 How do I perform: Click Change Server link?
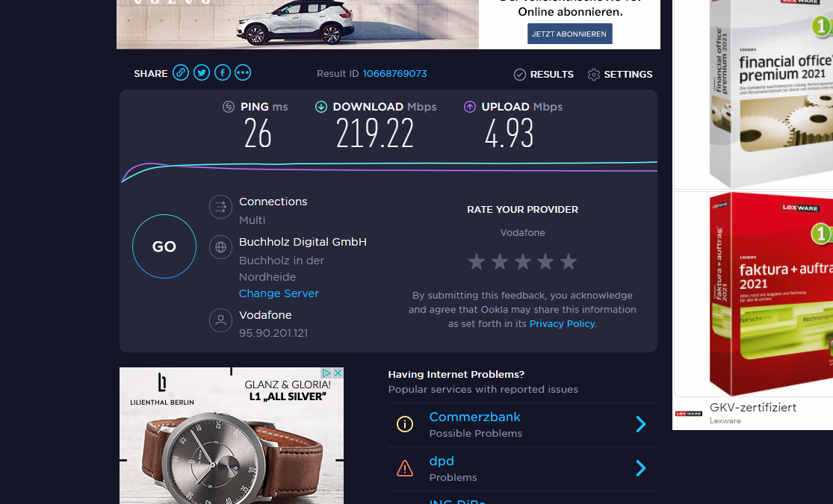pos(279,293)
